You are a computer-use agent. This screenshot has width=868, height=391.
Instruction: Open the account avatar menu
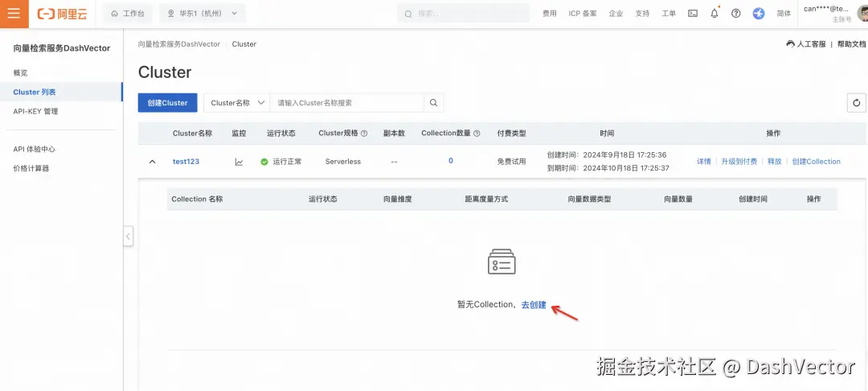(862, 14)
